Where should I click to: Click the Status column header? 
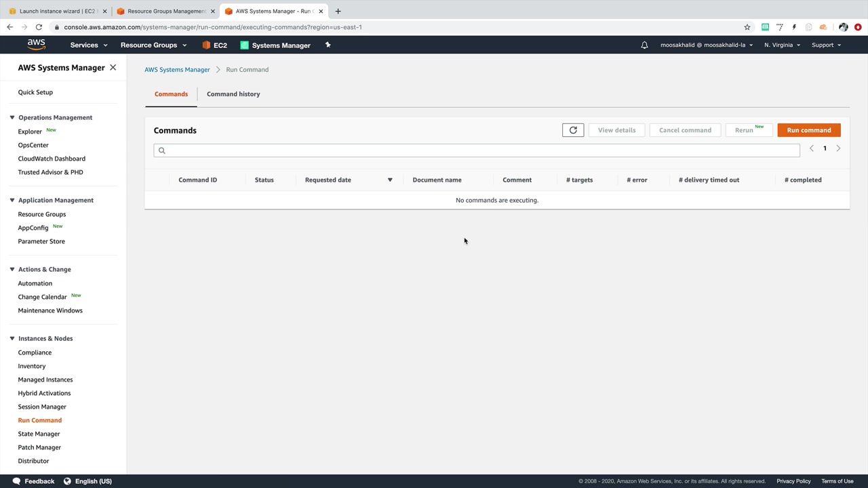[264, 180]
